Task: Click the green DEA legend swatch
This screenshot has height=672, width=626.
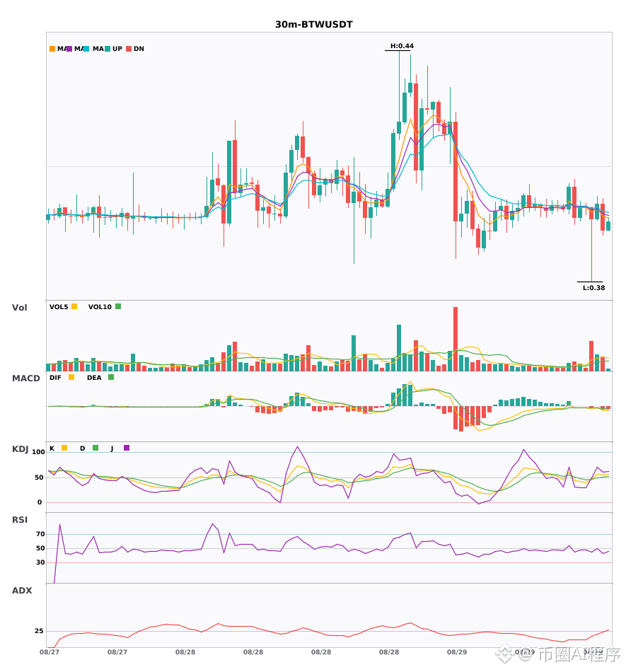Action: [x=111, y=377]
